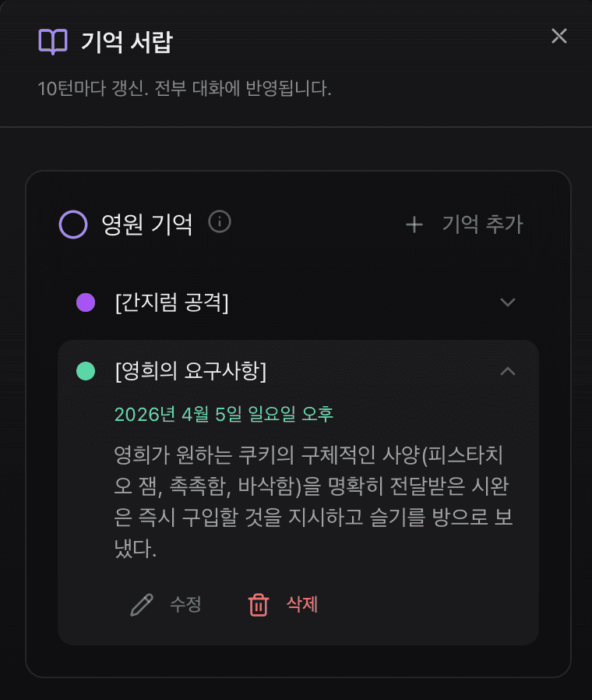Click the book icon beside 기억 서랍
Viewport: 592px width, 700px height.
53,41
